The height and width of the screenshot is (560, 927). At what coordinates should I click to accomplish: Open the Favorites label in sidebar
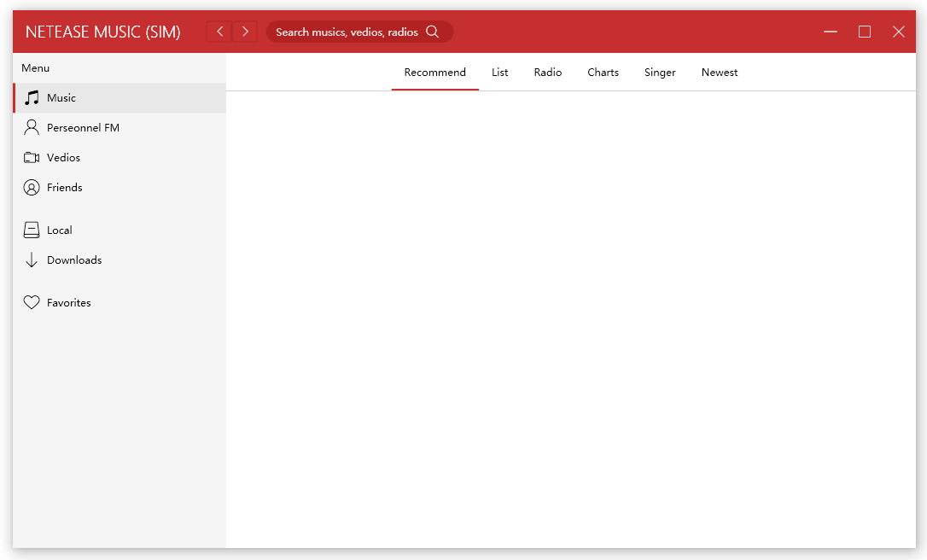(68, 303)
